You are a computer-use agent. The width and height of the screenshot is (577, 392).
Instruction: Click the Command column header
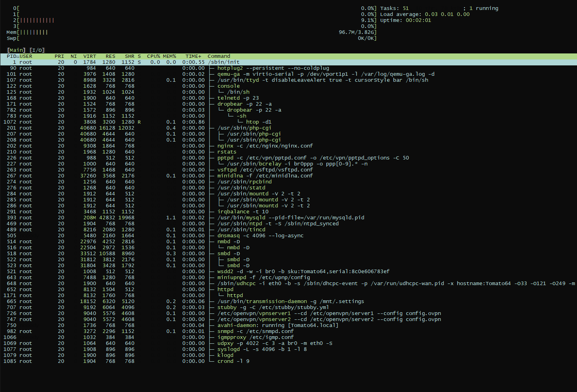[219, 56]
